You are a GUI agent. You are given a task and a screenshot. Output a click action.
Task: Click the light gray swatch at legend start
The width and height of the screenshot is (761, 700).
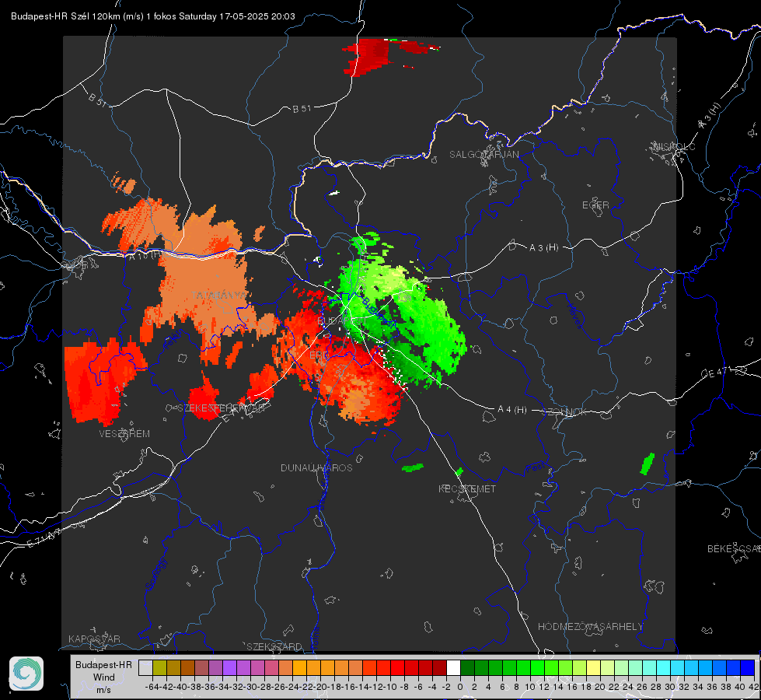point(145,667)
